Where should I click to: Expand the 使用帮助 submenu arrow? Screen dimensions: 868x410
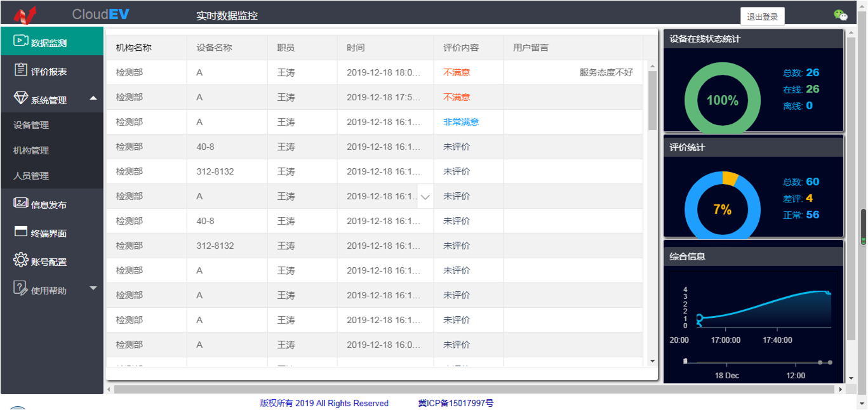[93, 289]
